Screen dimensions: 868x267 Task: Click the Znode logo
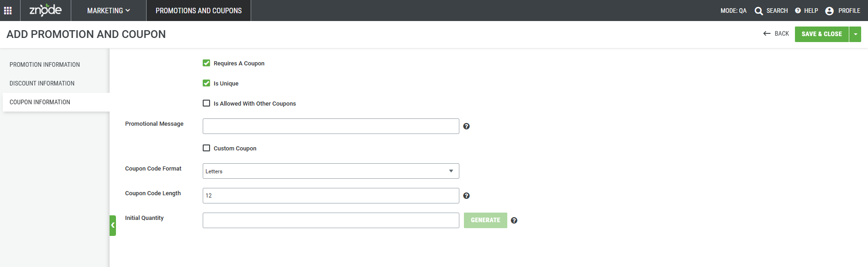[46, 10]
